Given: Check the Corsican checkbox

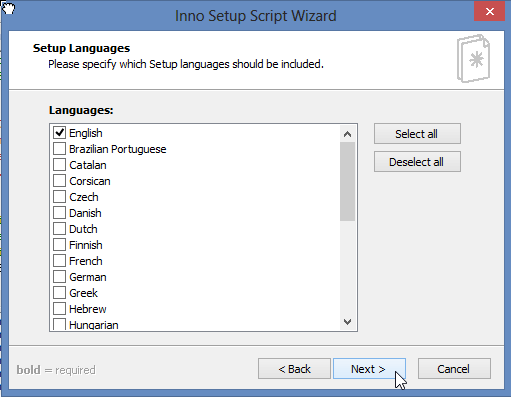Looking at the screenshot, I should (x=59, y=181).
